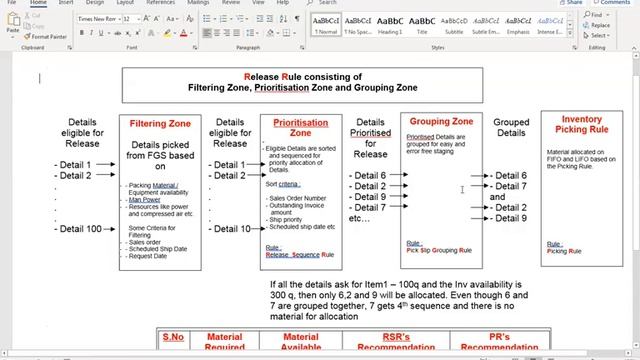Open the Font dialog launcher
Image resolution: width=640 pixels, height=360 pixels.
pyautogui.click(x=195, y=48)
